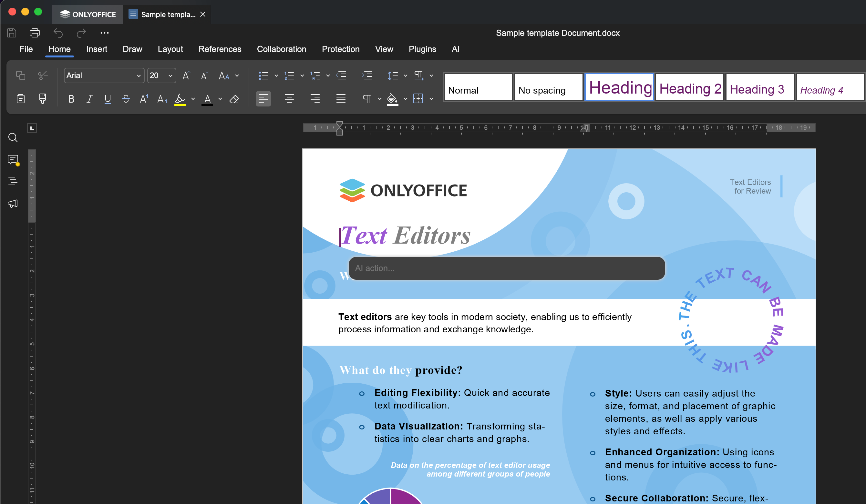Increase the paragraph indent
Image resolution: width=866 pixels, height=504 pixels.
click(367, 76)
